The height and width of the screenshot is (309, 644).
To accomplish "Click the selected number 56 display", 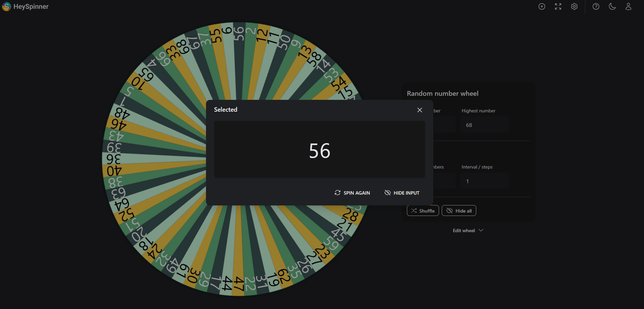I will (320, 151).
